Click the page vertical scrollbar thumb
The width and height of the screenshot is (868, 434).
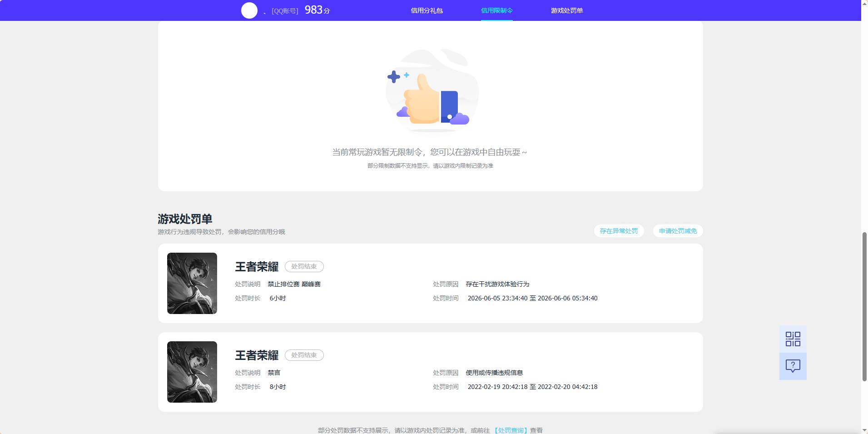(864, 307)
